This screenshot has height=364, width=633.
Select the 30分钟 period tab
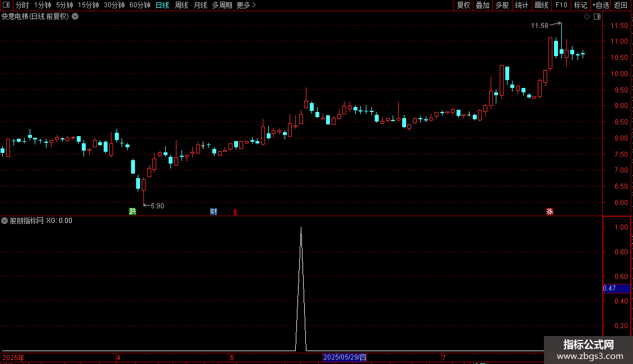point(114,5)
